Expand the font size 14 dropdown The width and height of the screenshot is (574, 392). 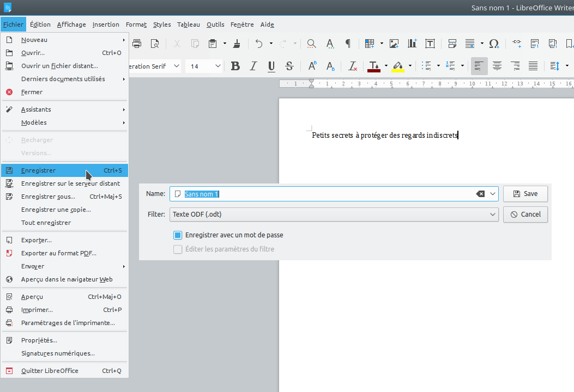(x=218, y=66)
